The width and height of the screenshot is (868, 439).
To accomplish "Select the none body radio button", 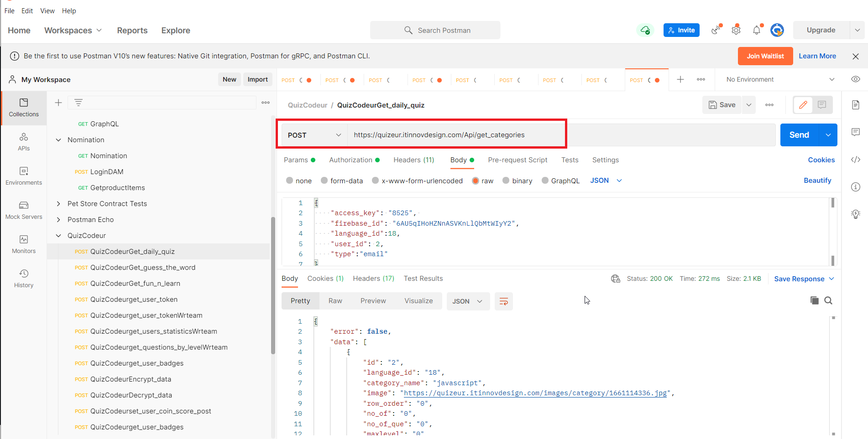I will point(289,181).
